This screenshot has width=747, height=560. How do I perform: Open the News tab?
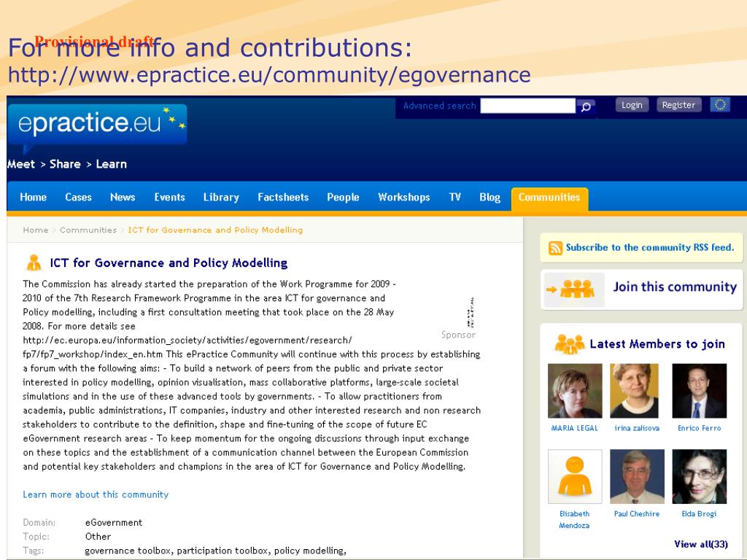[x=123, y=197]
